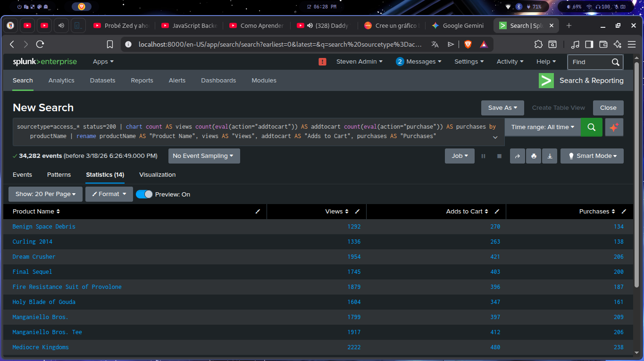Share the search job using the arrow icon

click(x=518, y=156)
